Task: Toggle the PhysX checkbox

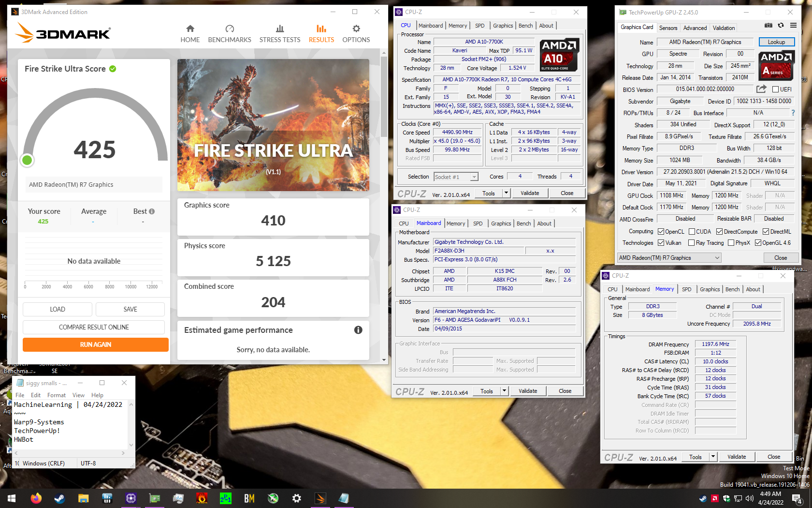Action: coord(731,243)
